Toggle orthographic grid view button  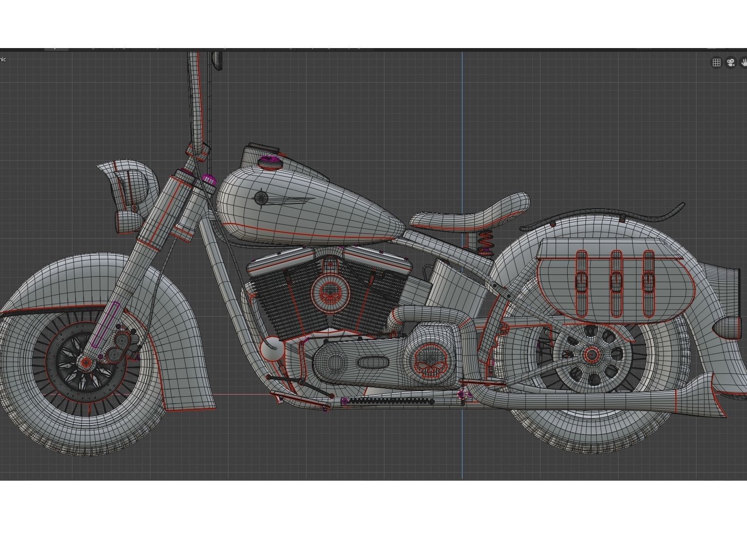pyautogui.click(x=717, y=63)
